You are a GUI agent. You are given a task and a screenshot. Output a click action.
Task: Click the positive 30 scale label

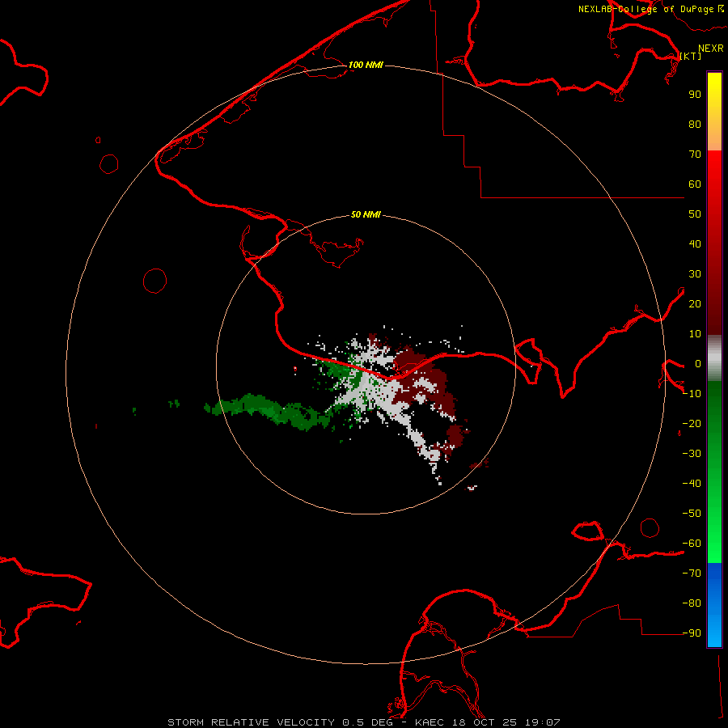[695, 274]
